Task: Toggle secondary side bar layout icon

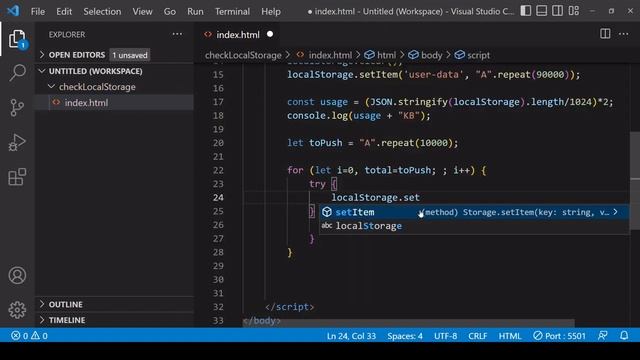Action: click(x=558, y=11)
